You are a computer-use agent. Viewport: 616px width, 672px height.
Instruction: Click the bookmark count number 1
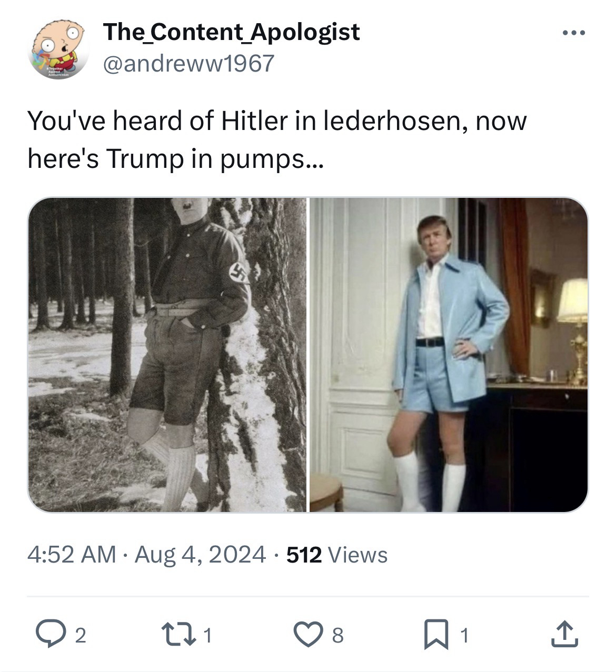point(464,636)
